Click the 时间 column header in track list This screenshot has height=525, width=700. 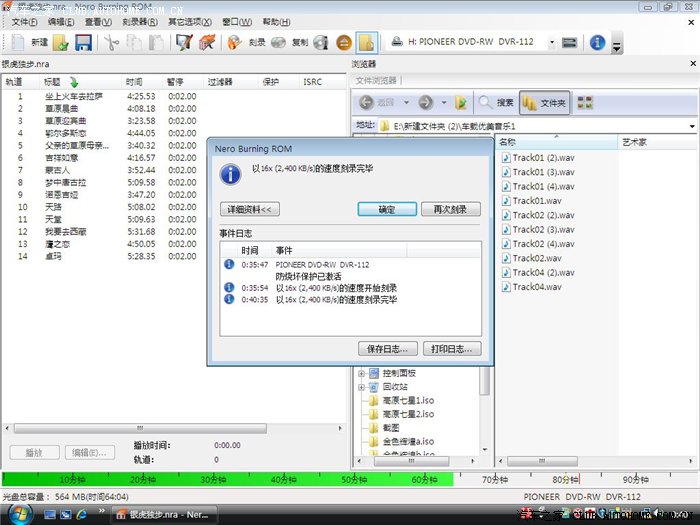[141, 82]
